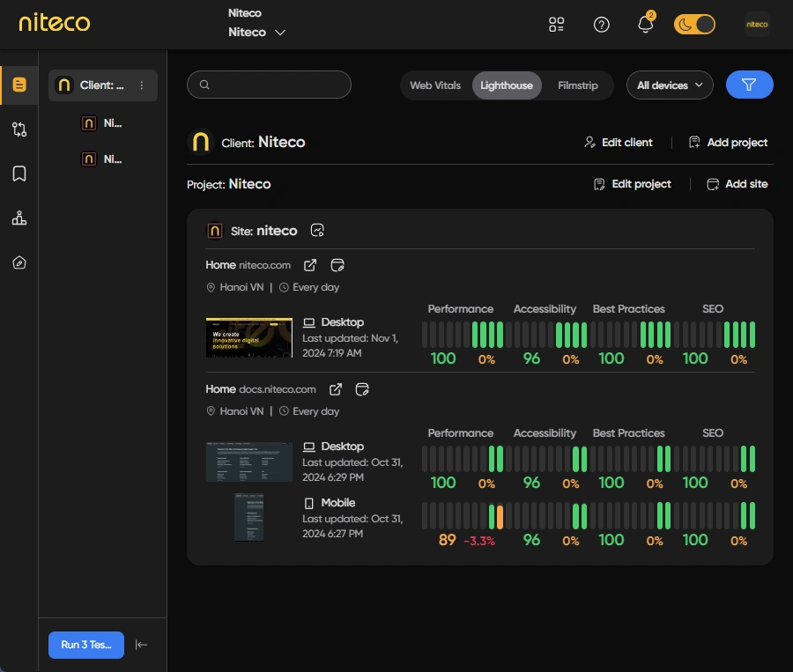
Task: Open the hexagon edit sidebar icon
Action: tap(19, 262)
